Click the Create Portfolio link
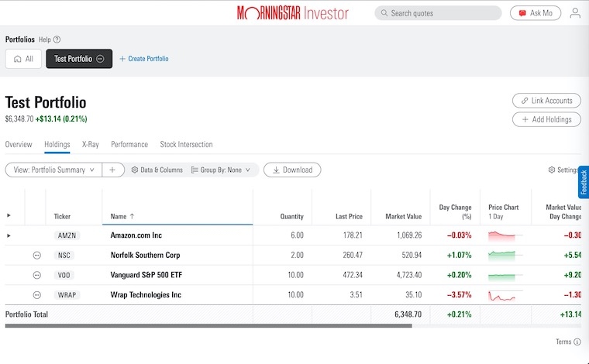The width and height of the screenshot is (589, 364). [x=143, y=59]
